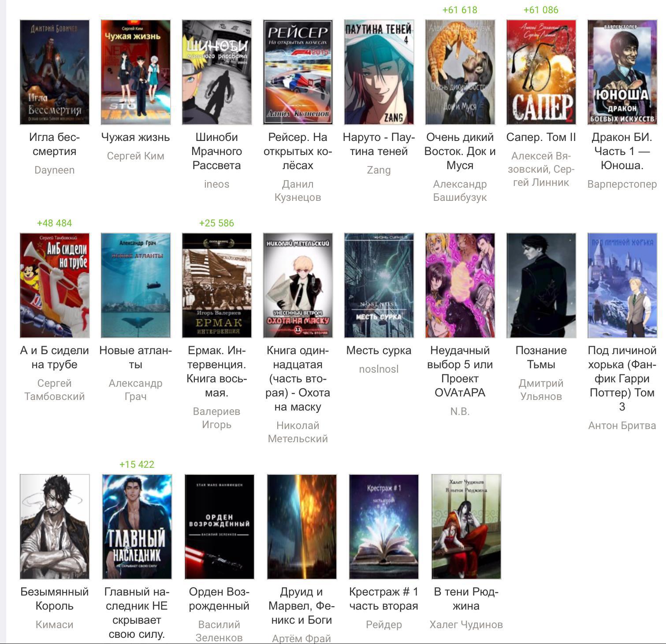This screenshot has height=644, width=666.
Task: Open the 'АиБ сидели на трубе' cover
Action: click(x=55, y=285)
